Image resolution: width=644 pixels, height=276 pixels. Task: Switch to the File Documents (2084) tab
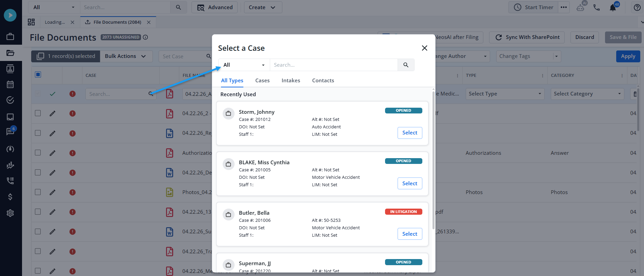pyautogui.click(x=117, y=22)
